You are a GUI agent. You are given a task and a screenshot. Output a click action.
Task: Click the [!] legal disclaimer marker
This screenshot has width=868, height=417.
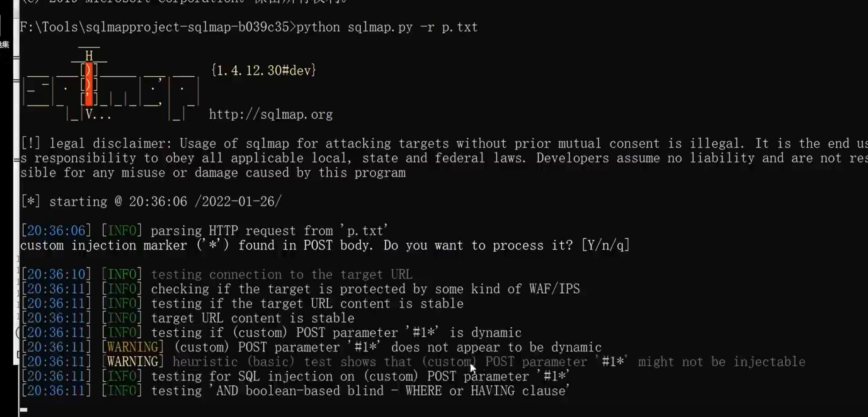[31, 143]
